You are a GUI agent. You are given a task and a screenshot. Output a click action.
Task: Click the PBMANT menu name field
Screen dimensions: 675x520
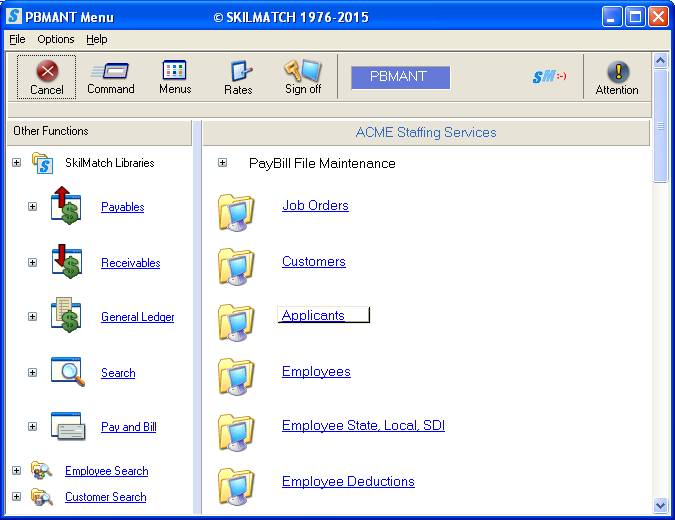point(400,77)
